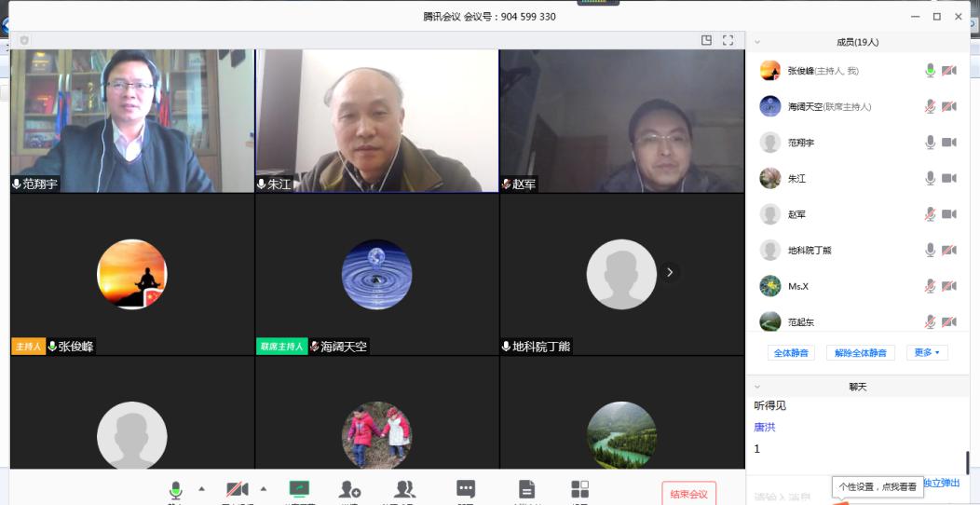Click the manage members icon

pyautogui.click(x=405, y=489)
